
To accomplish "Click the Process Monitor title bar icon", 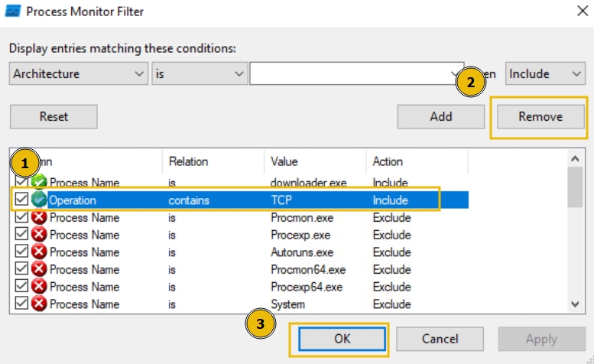I will [x=12, y=11].
